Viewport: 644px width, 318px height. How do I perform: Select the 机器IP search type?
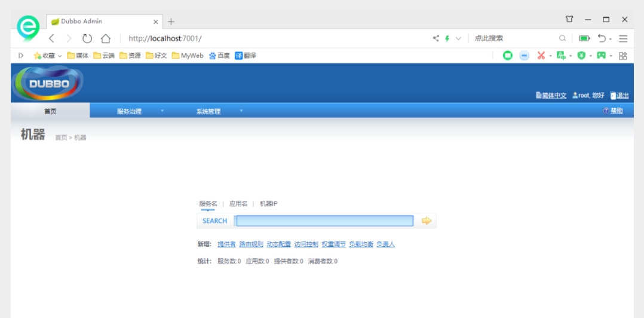coord(268,204)
